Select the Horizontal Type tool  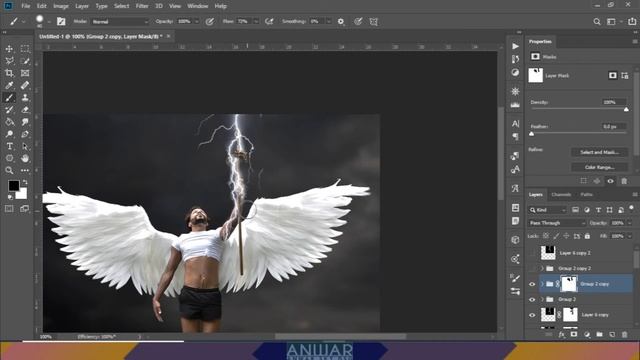(x=9, y=146)
